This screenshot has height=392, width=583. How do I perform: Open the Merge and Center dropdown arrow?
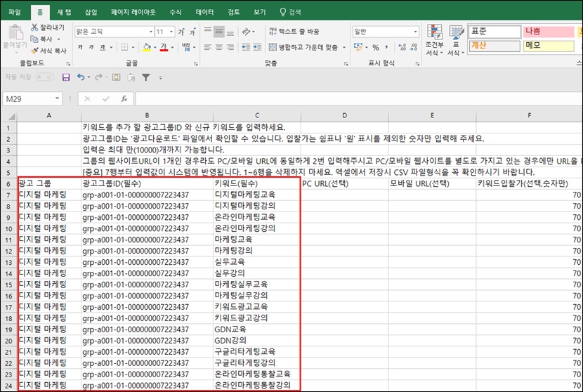pyautogui.click(x=344, y=47)
